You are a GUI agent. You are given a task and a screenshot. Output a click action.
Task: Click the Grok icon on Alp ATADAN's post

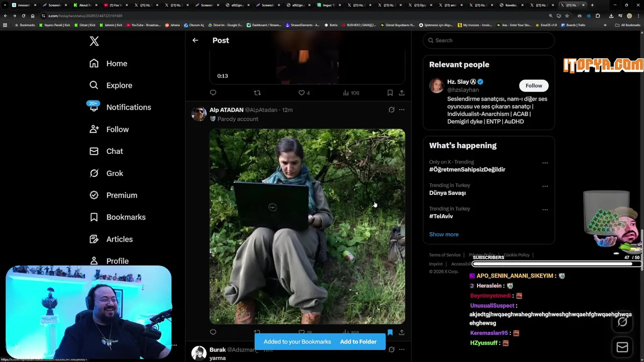click(x=391, y=110)
